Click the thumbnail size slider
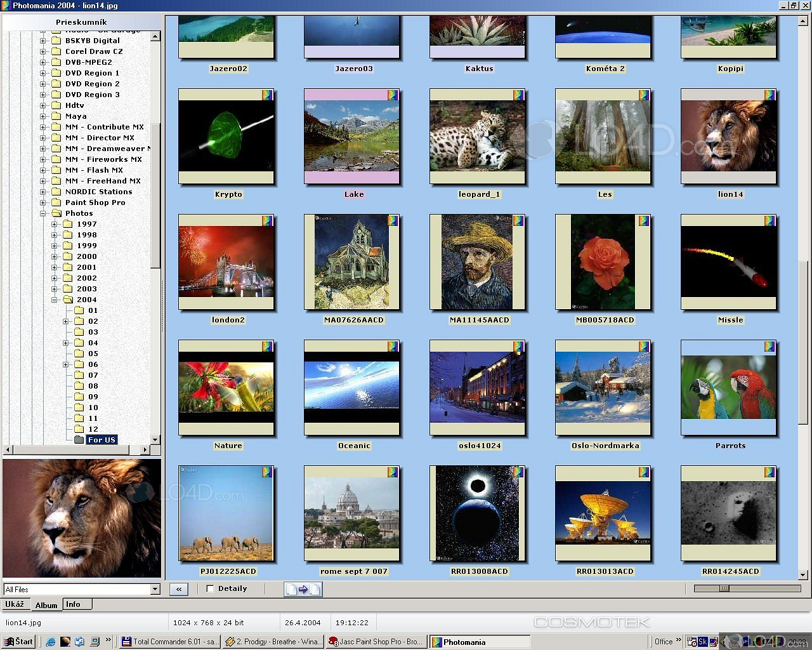Image resolution: width=812 pixels, height=650 pixels. coord(724,588)
